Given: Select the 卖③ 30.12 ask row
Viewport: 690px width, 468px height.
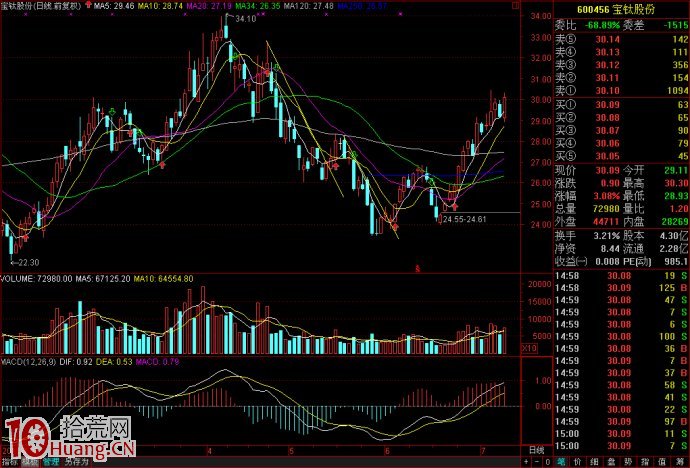Looking at the screenshot, I should click(x=621, y=65).
